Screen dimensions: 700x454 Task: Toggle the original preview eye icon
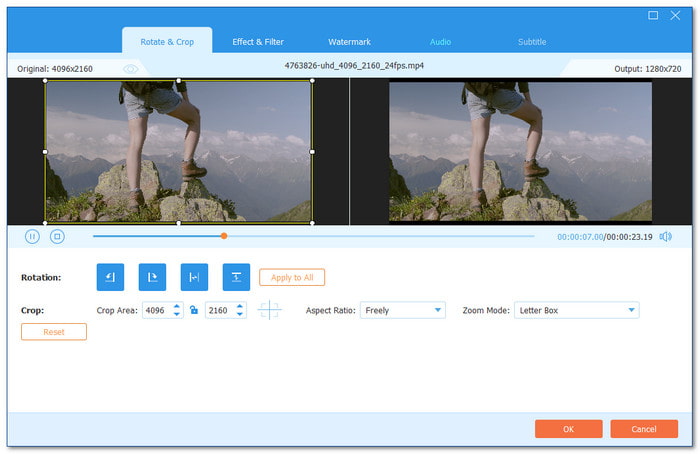pyautogui.click(x=130, y=69)
